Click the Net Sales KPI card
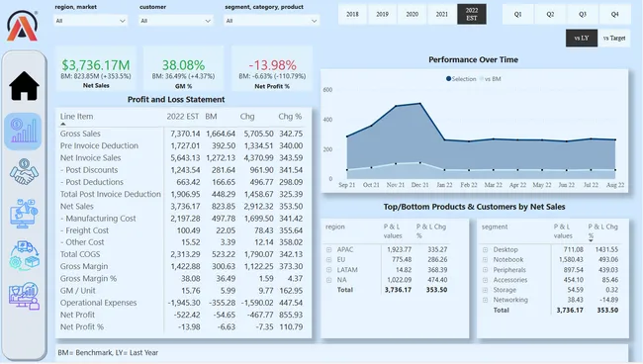 (x=96, y=68)
